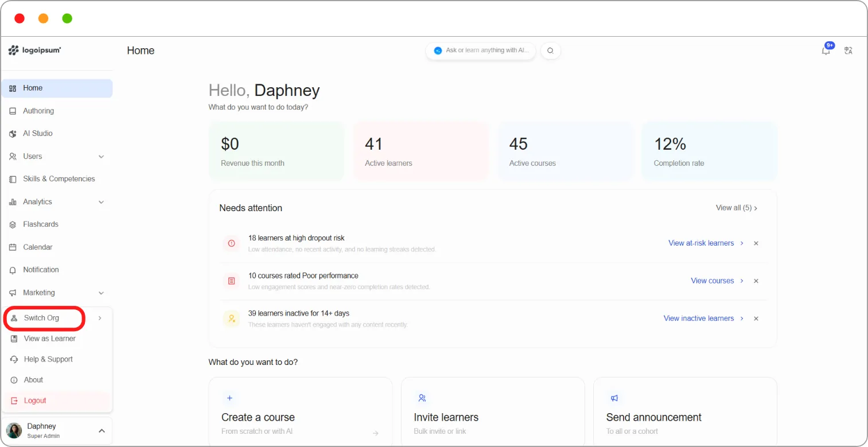Dismiss the inactive learners alert
Image resolution: width=868 pixels, height=447 pixels.
tap(756, 318)
